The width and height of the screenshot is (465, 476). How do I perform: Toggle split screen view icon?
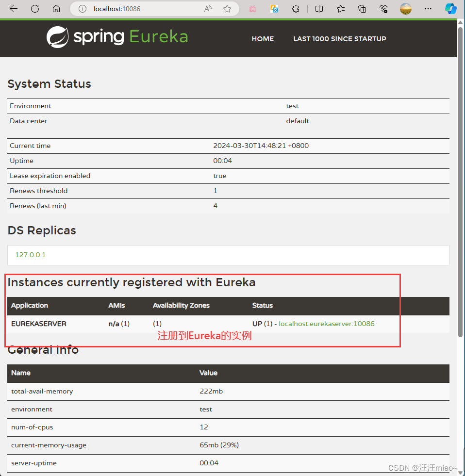319,9
